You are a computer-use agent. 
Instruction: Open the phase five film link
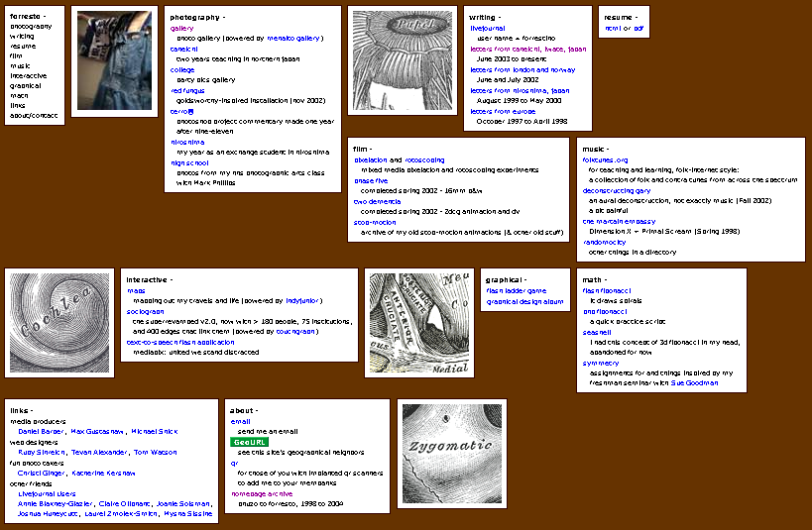coord(371,181)
